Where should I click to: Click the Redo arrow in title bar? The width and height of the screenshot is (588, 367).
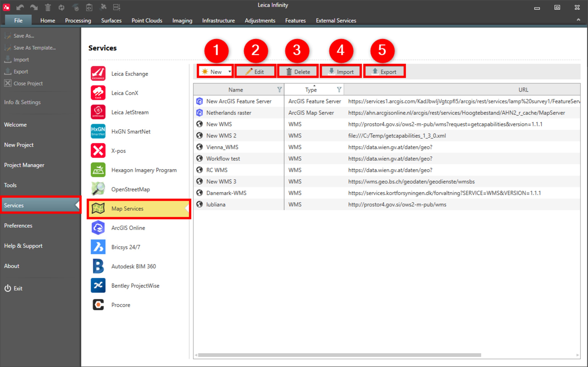[x=34, y=8]
